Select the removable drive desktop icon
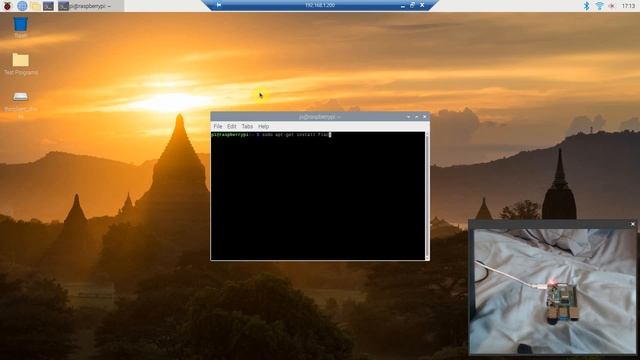Viewport: 640px width, 360px height. (x=20, y=105)
